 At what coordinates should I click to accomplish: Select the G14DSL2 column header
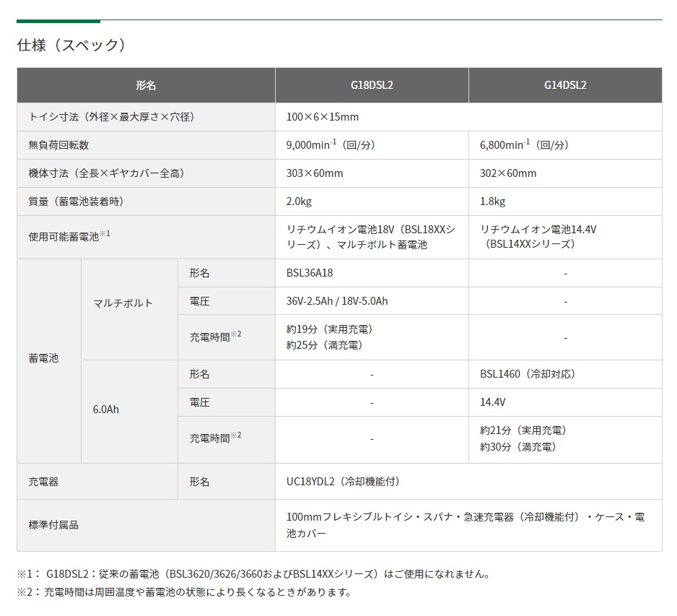point(565,85)
